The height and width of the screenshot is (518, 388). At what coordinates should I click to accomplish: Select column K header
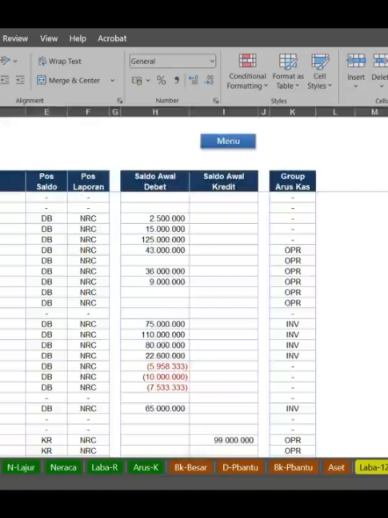(292, 112)
